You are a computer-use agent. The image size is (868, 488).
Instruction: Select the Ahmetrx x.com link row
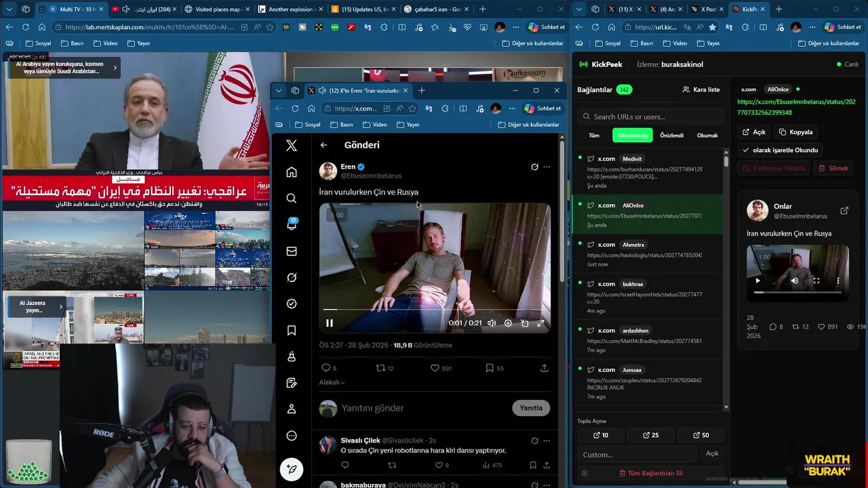point(648,254)
